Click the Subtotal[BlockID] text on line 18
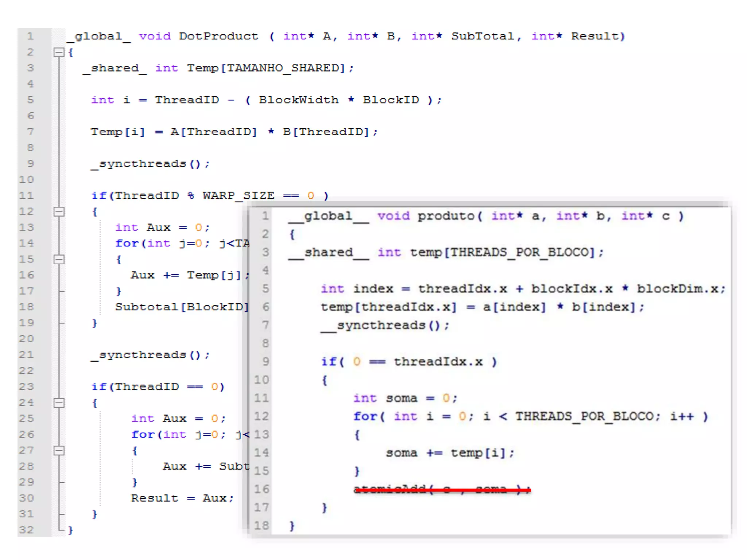 182,307
